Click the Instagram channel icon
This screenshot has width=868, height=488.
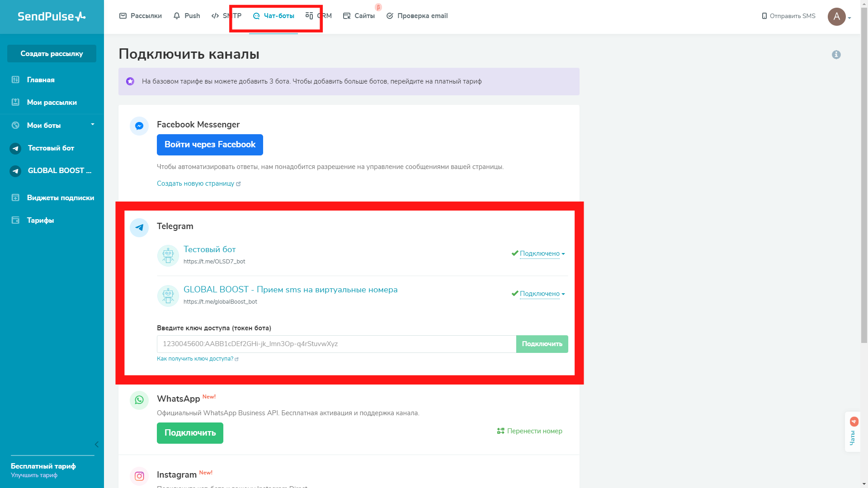(x=139, y=476)
